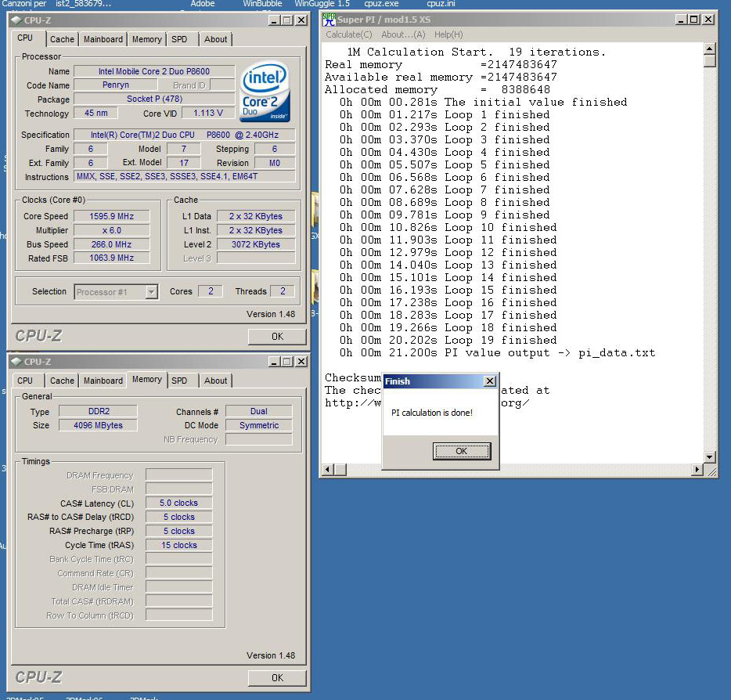Select the SPD tab in bottom CPU-Z window
Image resolution: width=731 pixels, height=700 pixels.
(x=179, y=381)
